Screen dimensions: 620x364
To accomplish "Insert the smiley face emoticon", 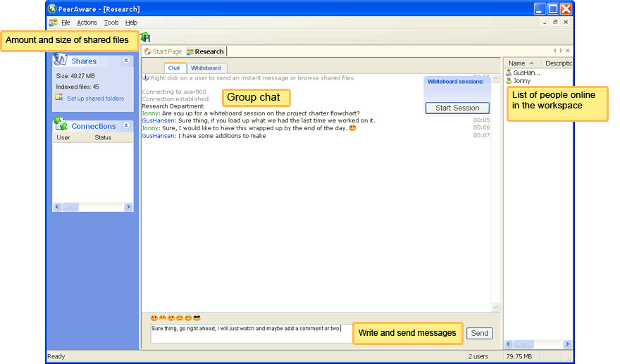I will point(154,318).
